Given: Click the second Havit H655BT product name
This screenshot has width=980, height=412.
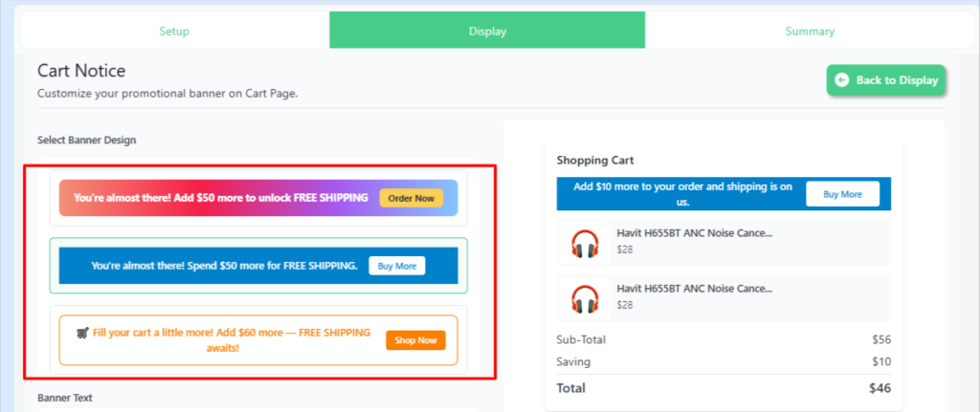Looking at the screenshot, I should [x=695, y=289].
